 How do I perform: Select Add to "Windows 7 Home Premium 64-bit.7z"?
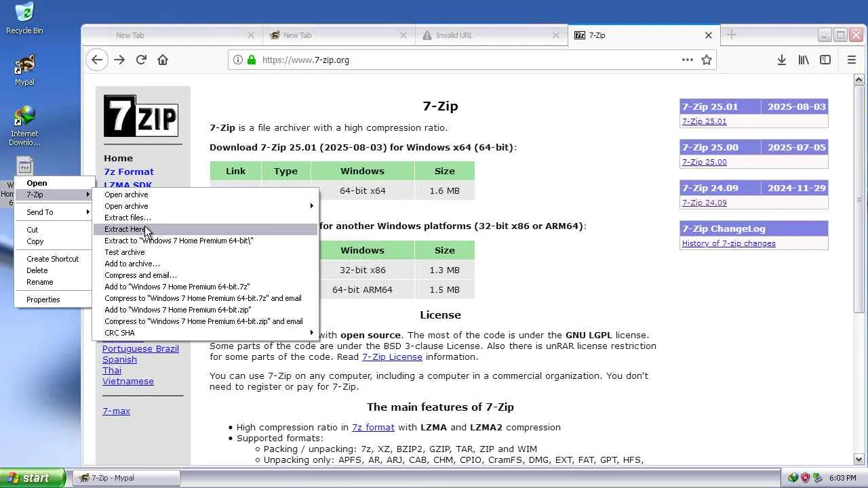205,287
